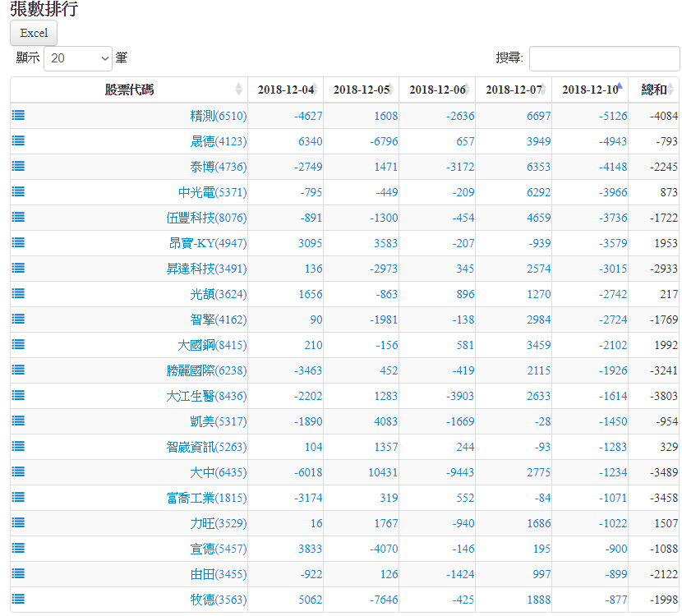Click the list icon in 光頡(3624) row
The width and height of the screenshot is (682, 616).
(18, 294)
